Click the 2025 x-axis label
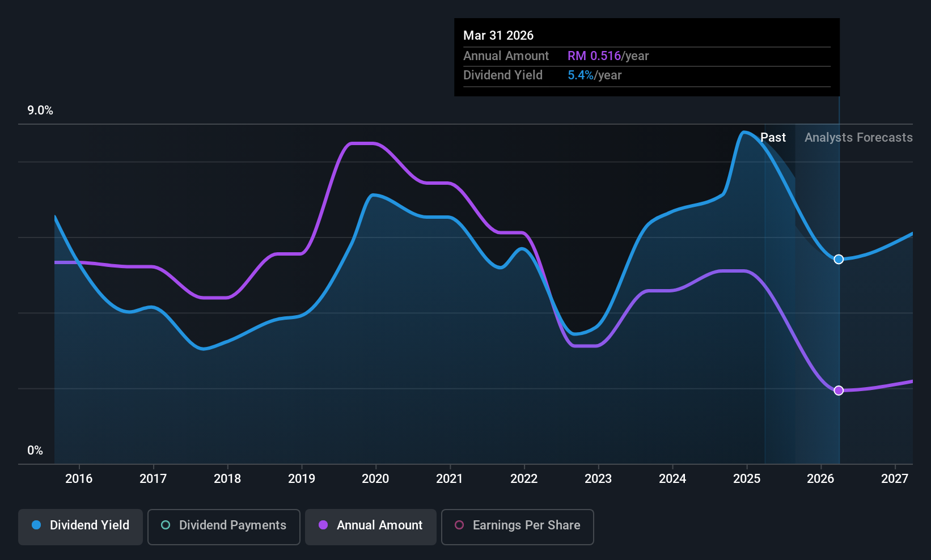This screenshot has width=931, height=560. (x=747, y=479)
